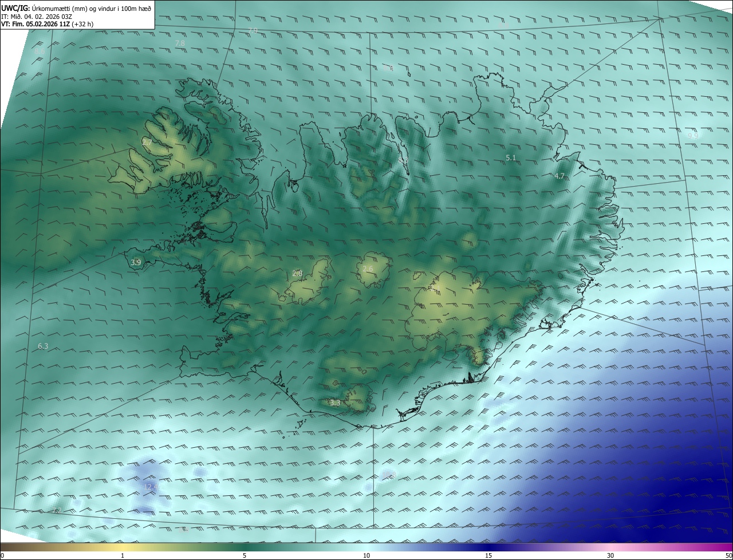733x560 pixels.
Task: Click the 3.3 value label on the south coast
Action: tap(335, 403)
